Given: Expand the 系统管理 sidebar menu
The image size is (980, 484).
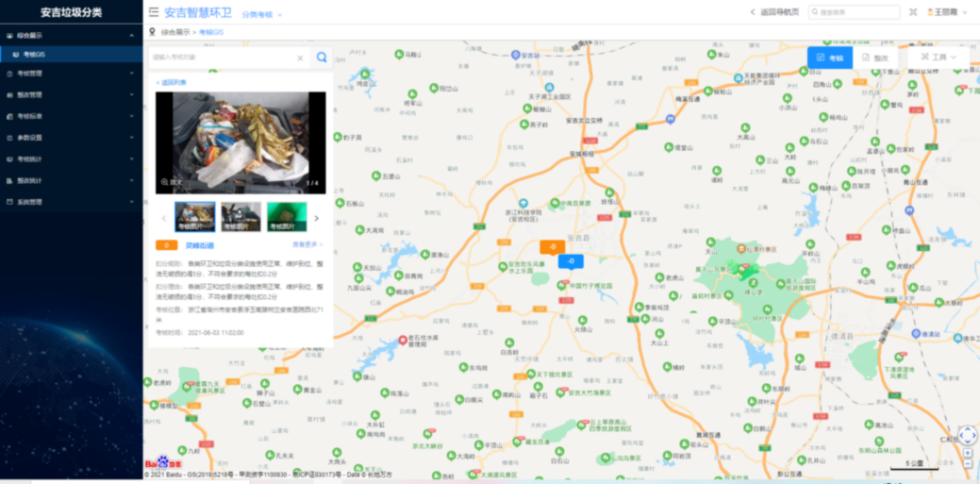Looking at the screenshot, I should coord(71,202).
